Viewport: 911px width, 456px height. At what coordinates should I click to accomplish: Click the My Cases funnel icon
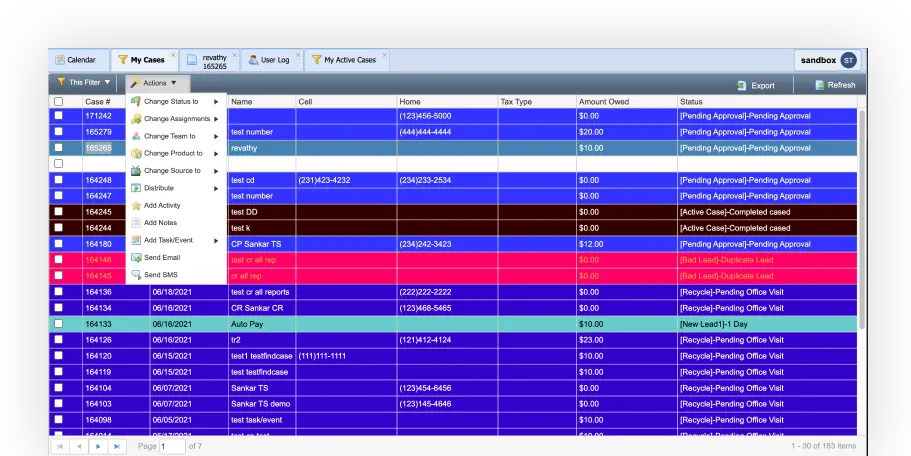(123, 60)
